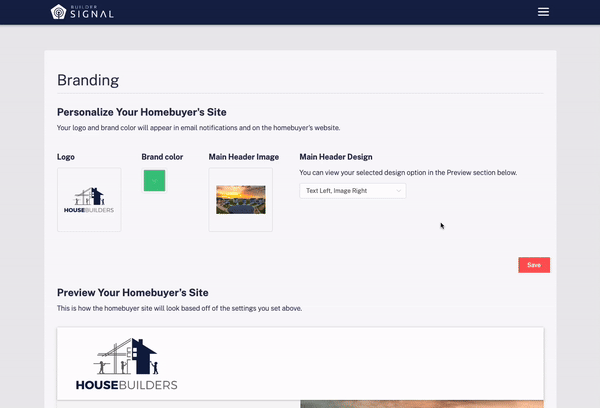Viewport: 600px width, 408px height.
Task: Open the green Brand color swatch
Action: coord(154,180)
